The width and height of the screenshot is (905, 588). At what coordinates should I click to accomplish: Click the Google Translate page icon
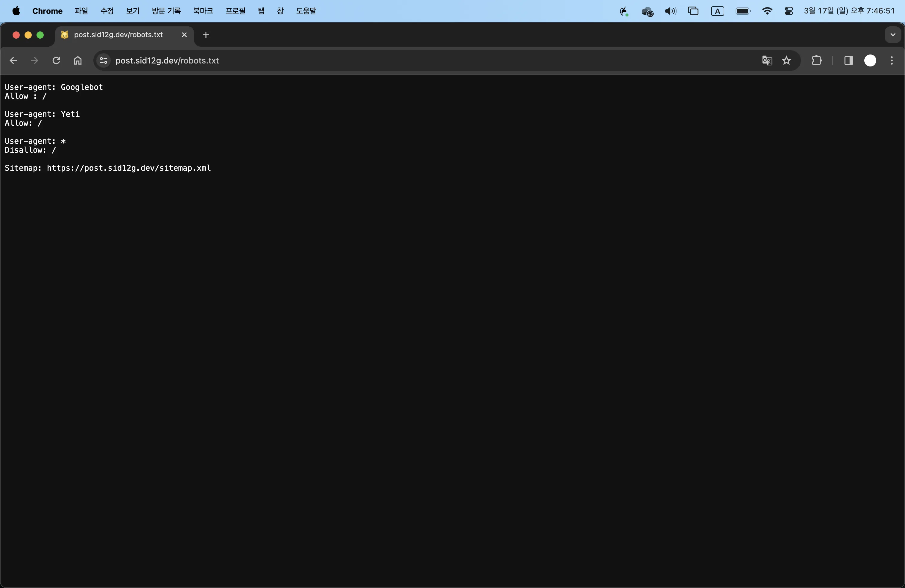tap(767, 60)
